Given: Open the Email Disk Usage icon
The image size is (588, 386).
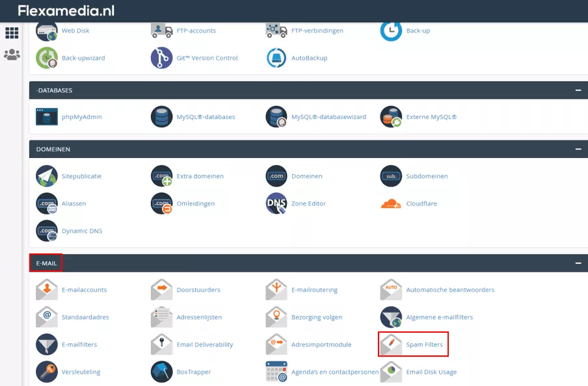Looking at the screenshot, I should click(391, 372).
